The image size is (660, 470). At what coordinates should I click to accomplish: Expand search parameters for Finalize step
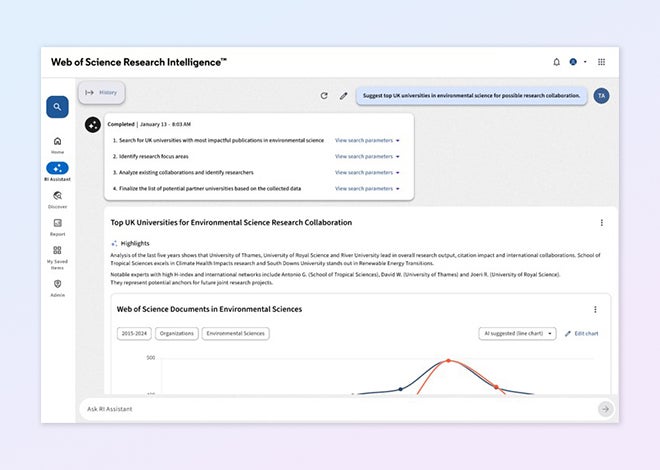click(367, 188)
